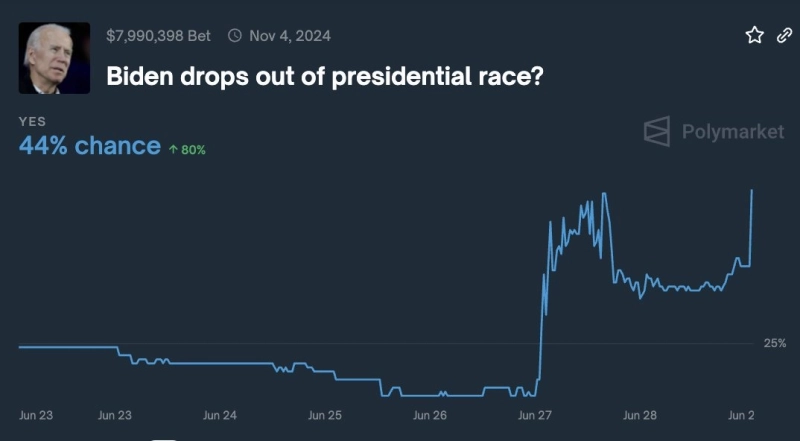This screenshot has height=441, width=800.
Task: Click the chart line's final spike endpoint
Action: point(751,190)
